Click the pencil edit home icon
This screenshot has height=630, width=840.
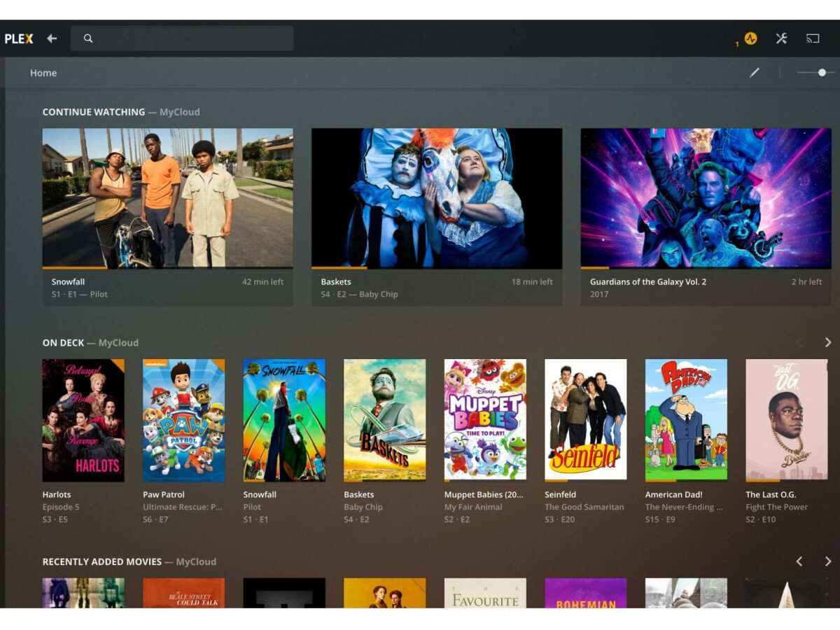(x=755, y=73)
